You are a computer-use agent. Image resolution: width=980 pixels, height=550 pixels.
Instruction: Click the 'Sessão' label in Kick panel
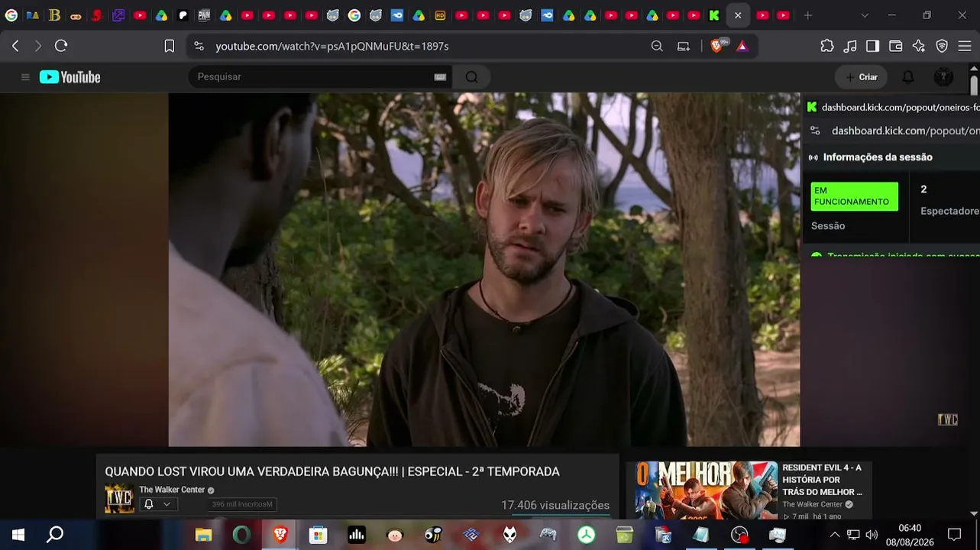coord(828,226)
